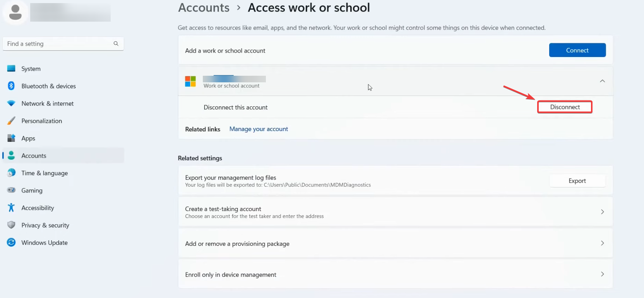Screen dimensions: 644x298
Task: Select the Gaming controller icon
Action: 11,190
